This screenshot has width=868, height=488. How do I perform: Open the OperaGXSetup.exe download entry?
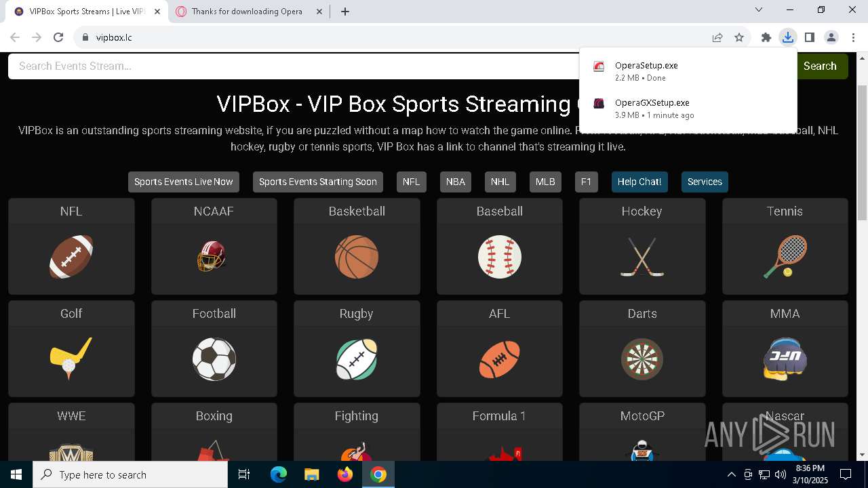tap(688, 108)
